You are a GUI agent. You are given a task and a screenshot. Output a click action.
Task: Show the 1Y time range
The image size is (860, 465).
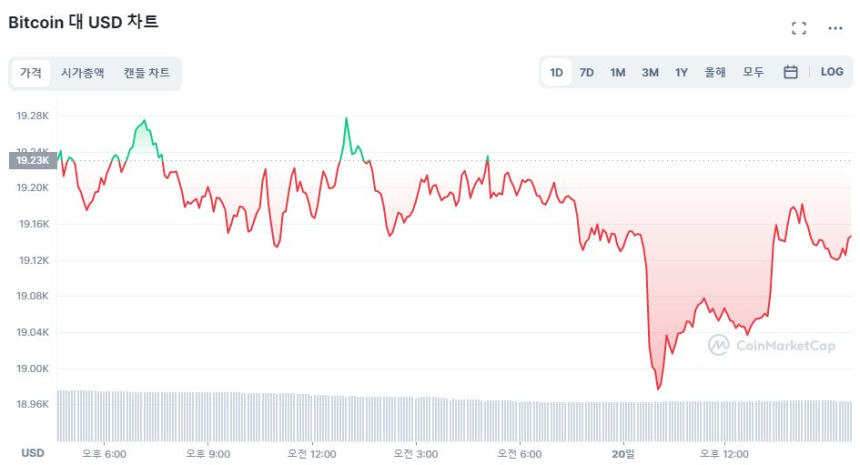pos(681,72)
